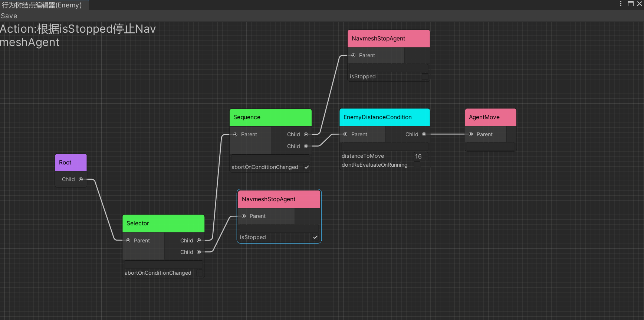Click the dontReEvaluateOnRunning label
Image resolution: width=644 pixels, height=320 pixels.
click(x=375, y=165)
